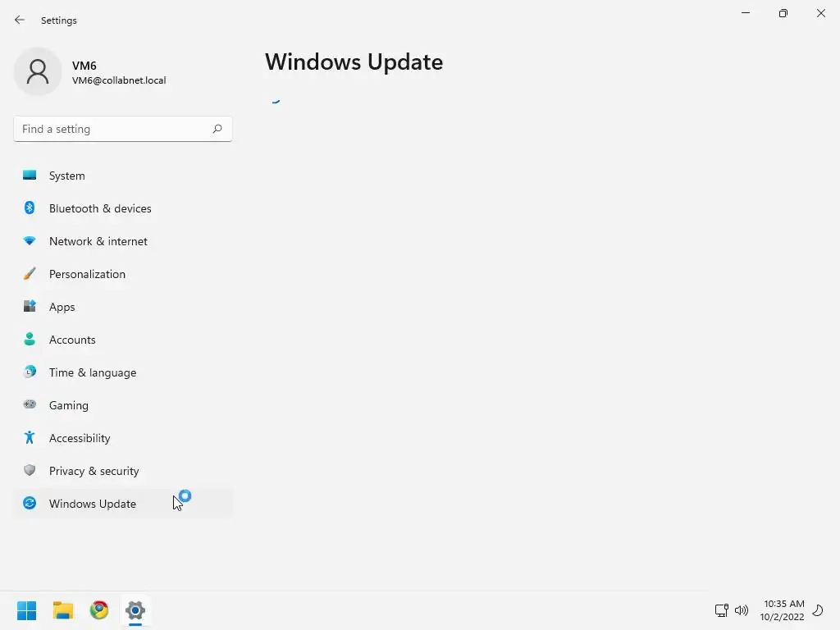
Task: Launch File Explorer from the taskbar
Action: pos(62,610)
